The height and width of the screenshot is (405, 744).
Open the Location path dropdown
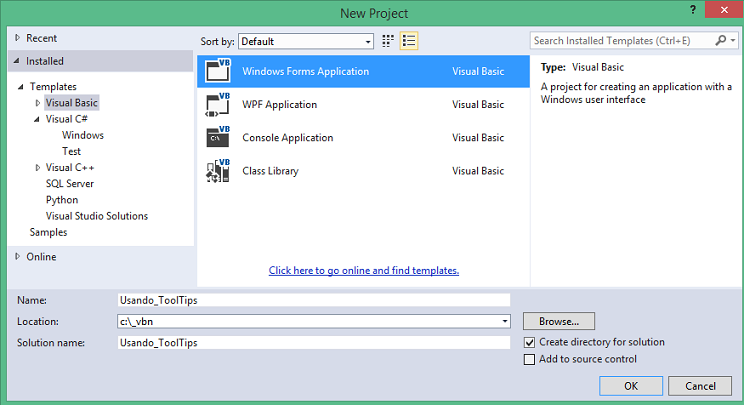pyautogui.click(x=505, y=322)
